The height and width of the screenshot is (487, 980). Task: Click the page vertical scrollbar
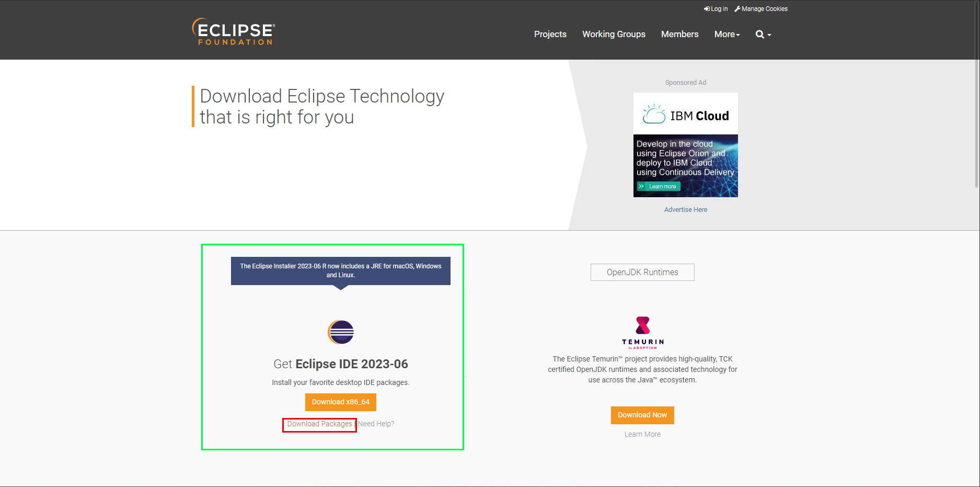coord(977,94)
